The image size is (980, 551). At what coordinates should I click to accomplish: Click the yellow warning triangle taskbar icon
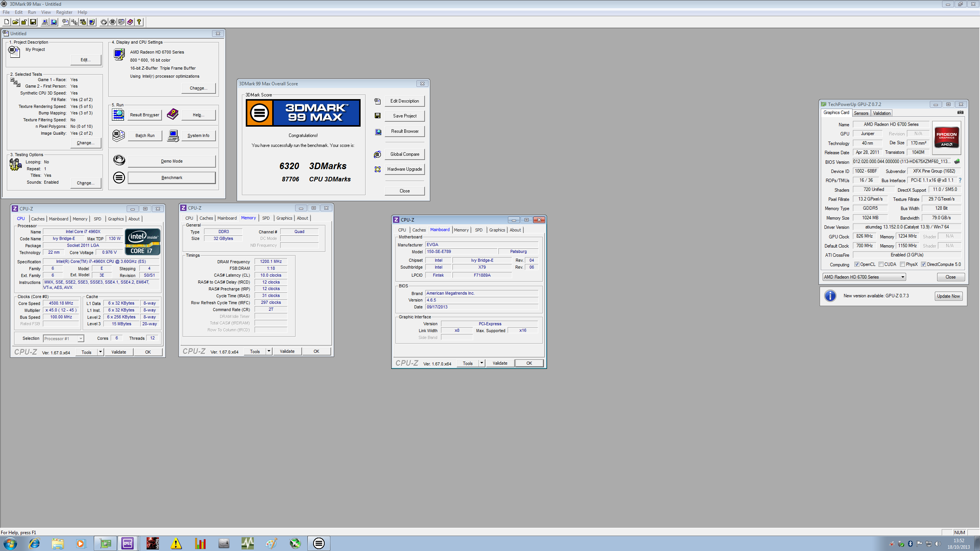[176, 543]
